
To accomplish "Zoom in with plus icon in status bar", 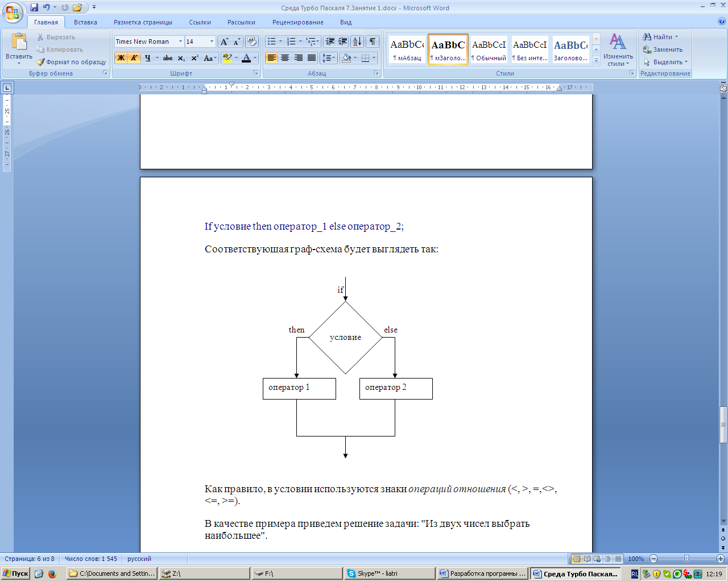I will (x=720, y=559).
